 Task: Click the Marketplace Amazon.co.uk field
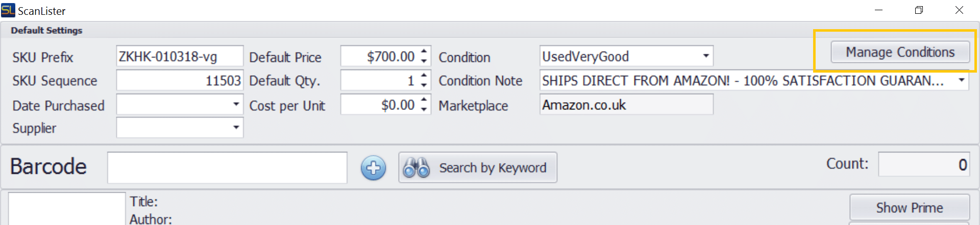coord(626,105)
